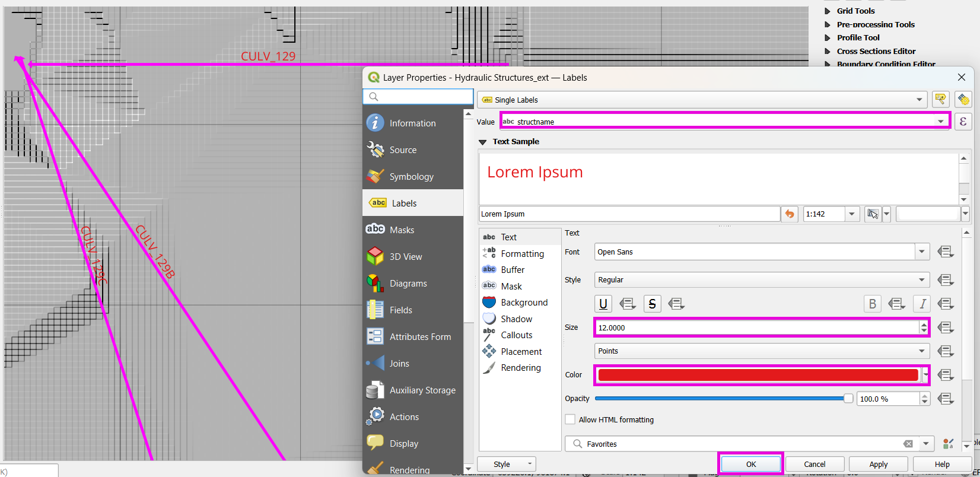Click the expression editor epsilon button
This screenshot has height=477, width=980.
[x=963, y=122]
